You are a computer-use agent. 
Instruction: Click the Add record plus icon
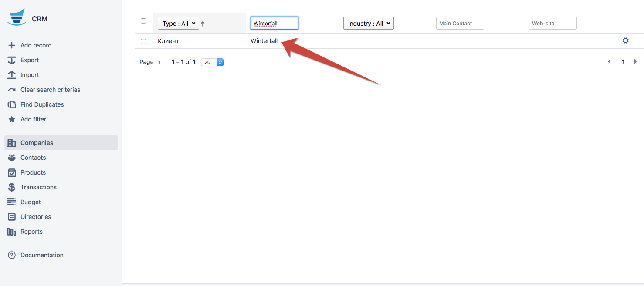[12, 45]
